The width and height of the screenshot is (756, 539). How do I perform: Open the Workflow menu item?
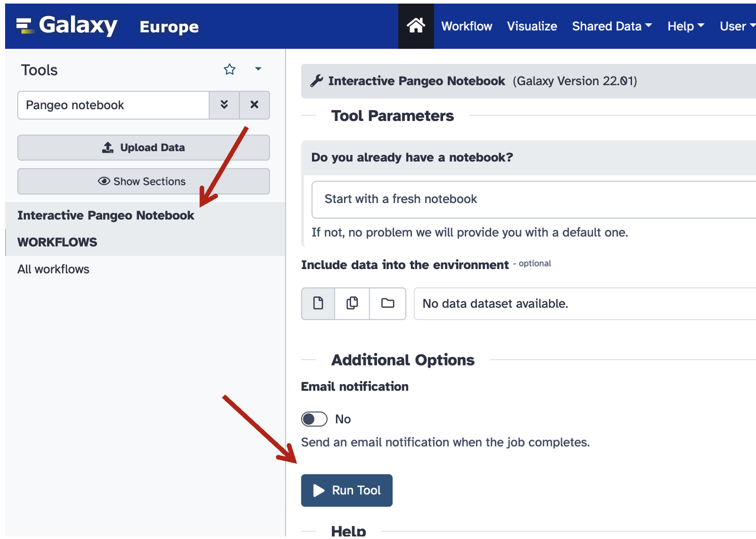(466, 26)
